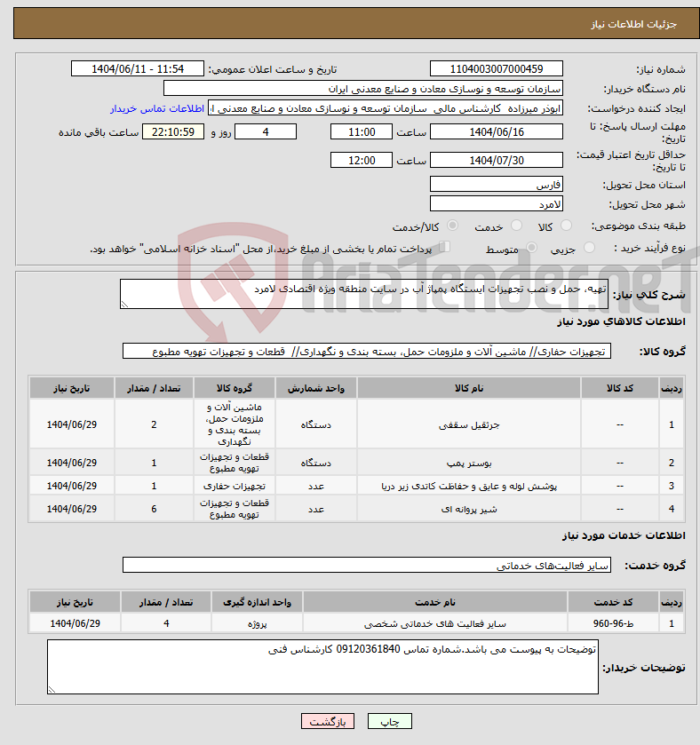
Task: Choose the متوسط purchase process option
Action: pyautogui.click(x=531, y=248)
